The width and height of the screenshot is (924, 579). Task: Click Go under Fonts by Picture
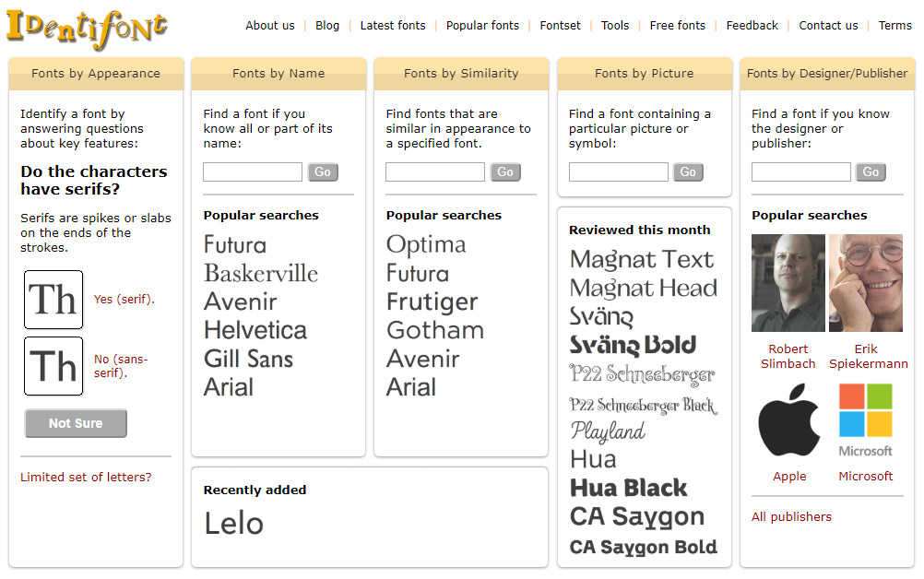tap(688, 172)
